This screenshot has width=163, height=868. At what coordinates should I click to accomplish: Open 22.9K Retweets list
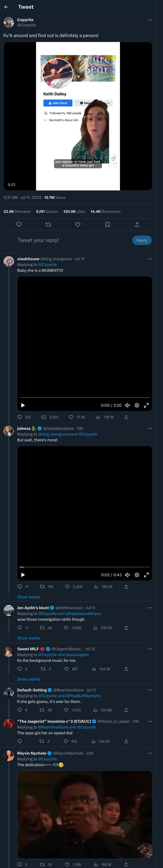pyautogui.click(x=17, y=212)
